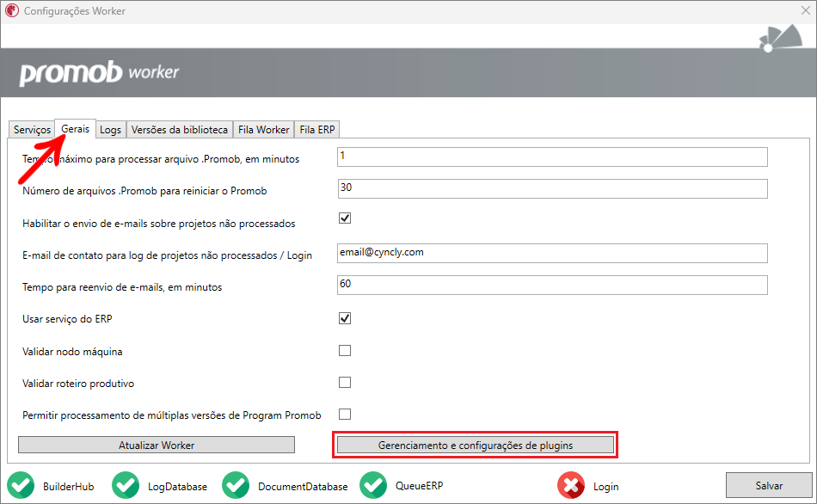Open Versões da biblioteca tab
The image size is (817, 504).
(x=179, y=129)
